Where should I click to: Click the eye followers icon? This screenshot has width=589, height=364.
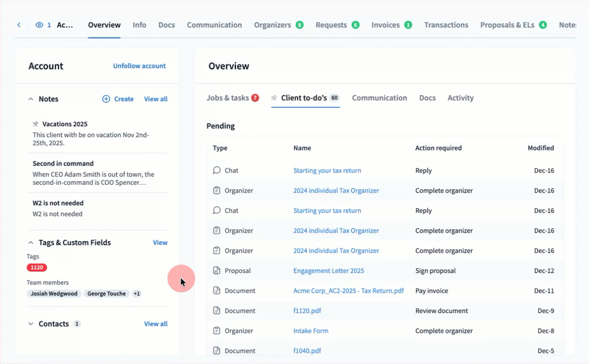coord(39,25)
